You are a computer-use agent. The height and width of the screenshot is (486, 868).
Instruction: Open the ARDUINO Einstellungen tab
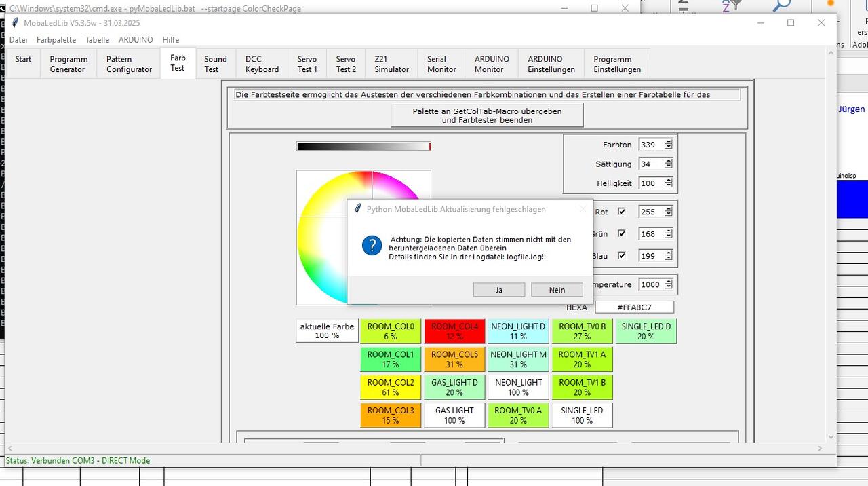[x=551, y=64]
